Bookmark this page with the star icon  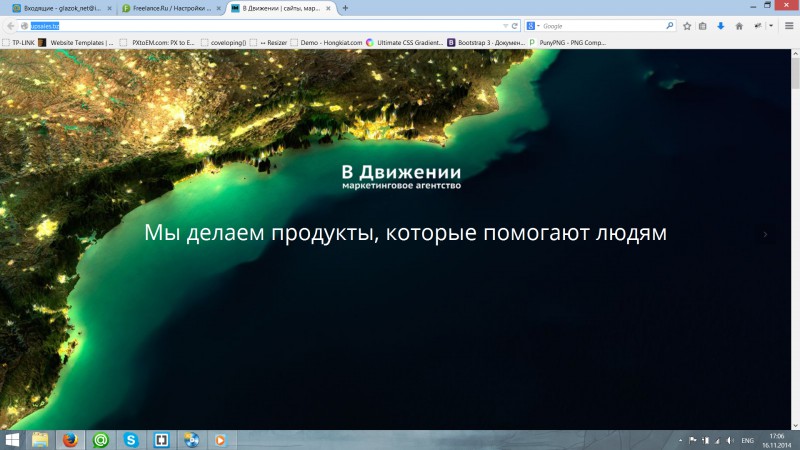click(x=687, y=26)
